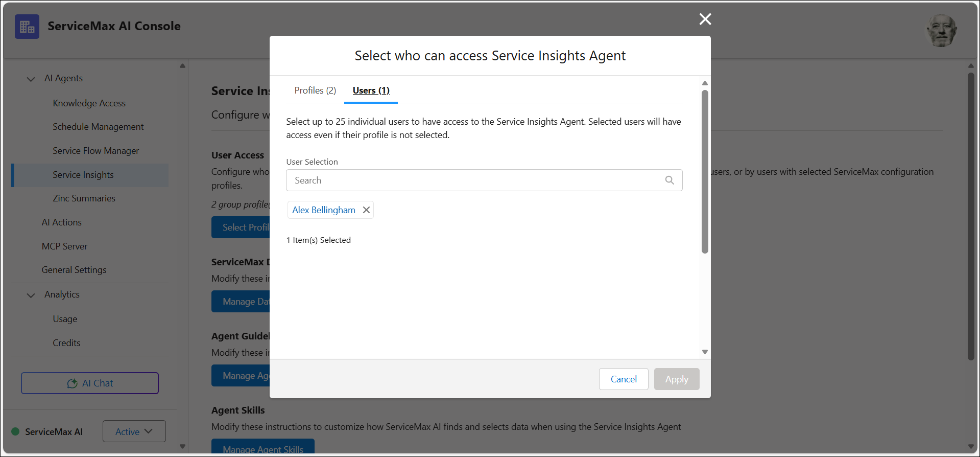Click the dialog scroll-down arrow
980x457 pixels.
(705, 352)
